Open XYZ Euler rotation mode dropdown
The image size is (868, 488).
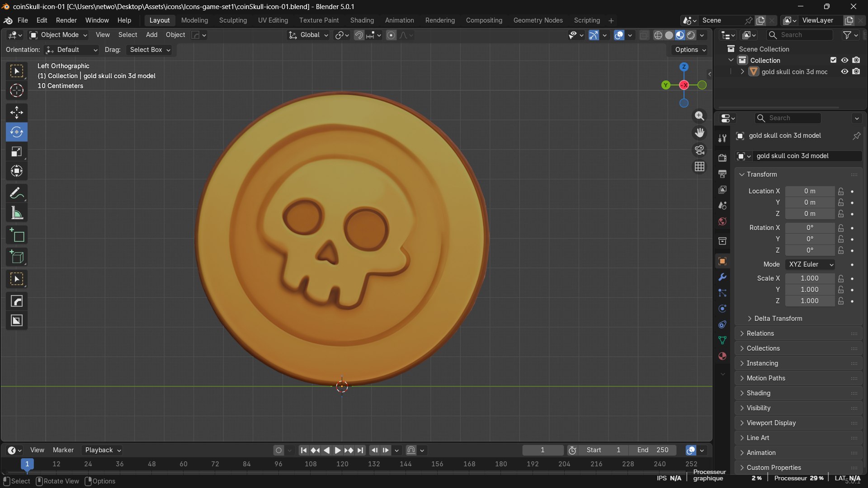pyautogui.click(x=811, y=264)
